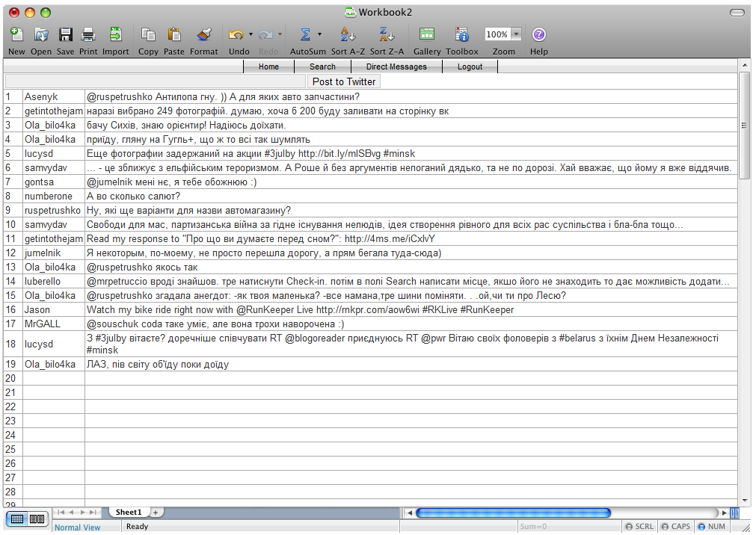This screenshot has width=756, height=535.
Task: Click the Post to Twitter button
Action: pyautogui.click(x=344, y=81)
